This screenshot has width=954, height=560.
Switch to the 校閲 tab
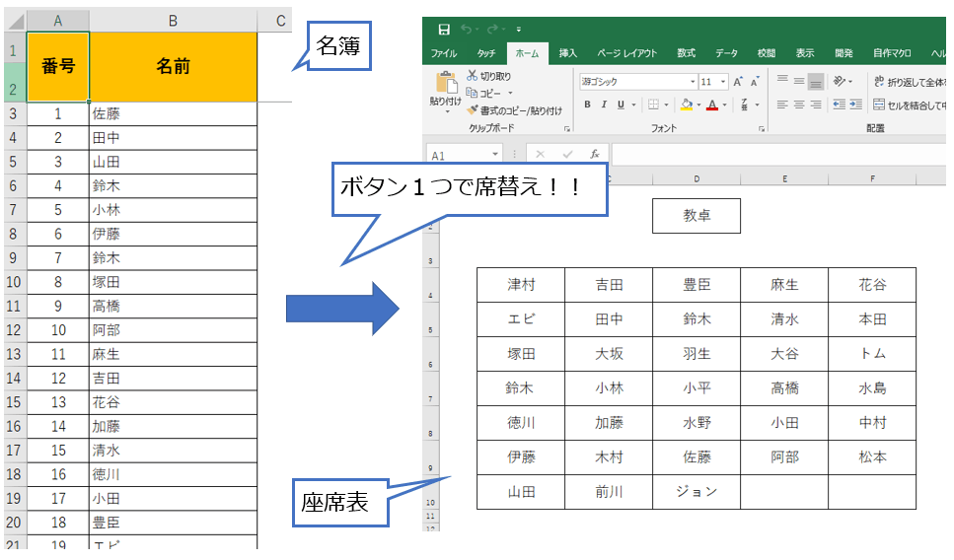click(766, 53)
